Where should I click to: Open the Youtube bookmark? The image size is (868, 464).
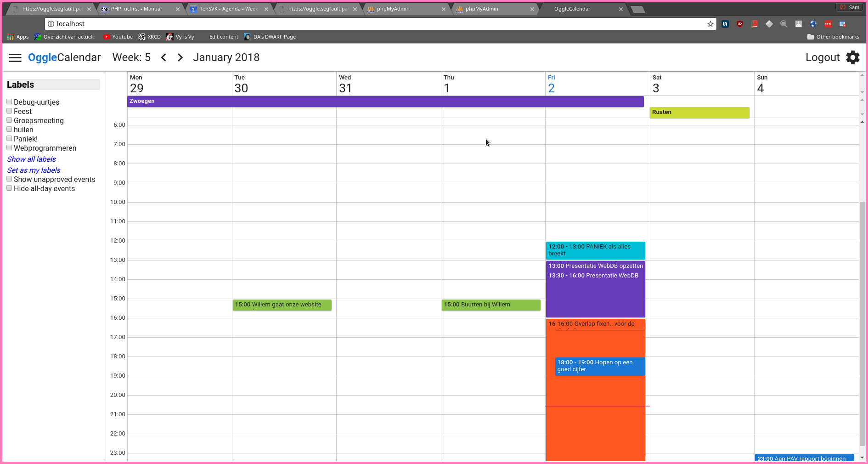click(x=118, y=37)
